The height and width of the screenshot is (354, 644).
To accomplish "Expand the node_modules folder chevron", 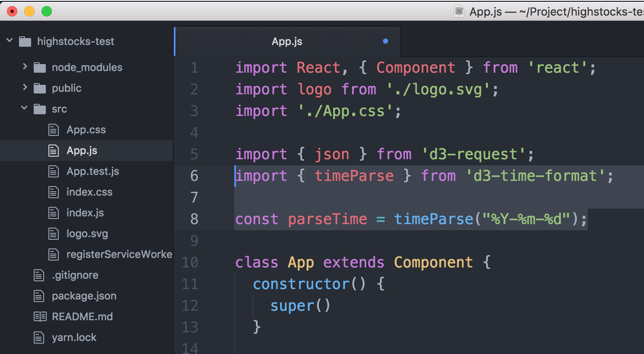I will tap(25, 67).
